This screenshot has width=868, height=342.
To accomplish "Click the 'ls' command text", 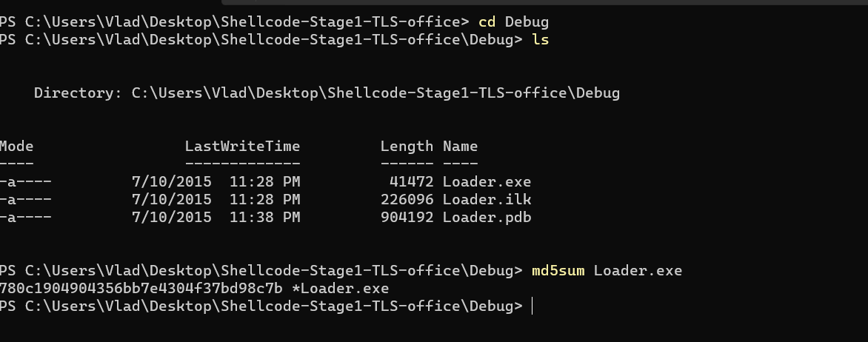I will point(541,40).
